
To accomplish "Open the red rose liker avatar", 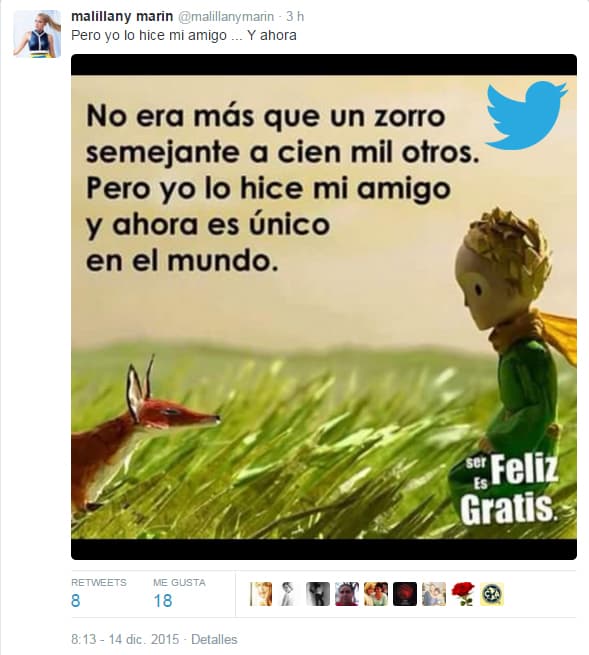I will pyautogui.click(x=463, y=594).
